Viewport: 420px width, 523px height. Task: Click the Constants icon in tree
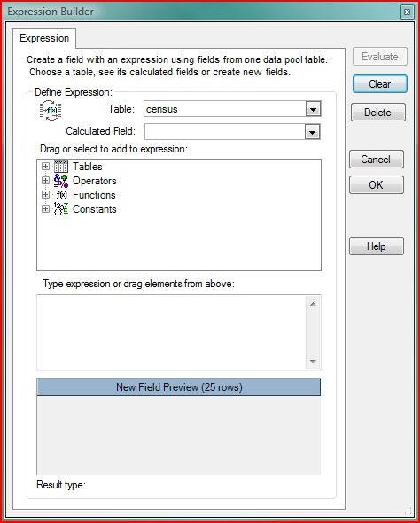[x=60, y=209]
